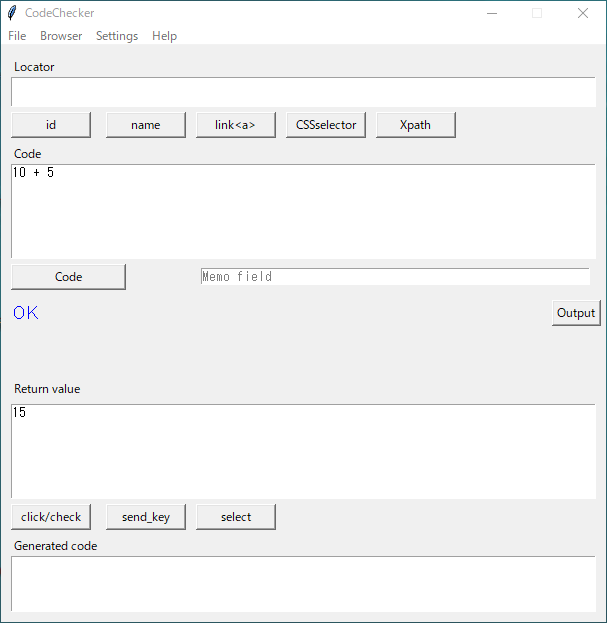Click the send_key button
The image size is (607, 623).
tap(146, 517)
